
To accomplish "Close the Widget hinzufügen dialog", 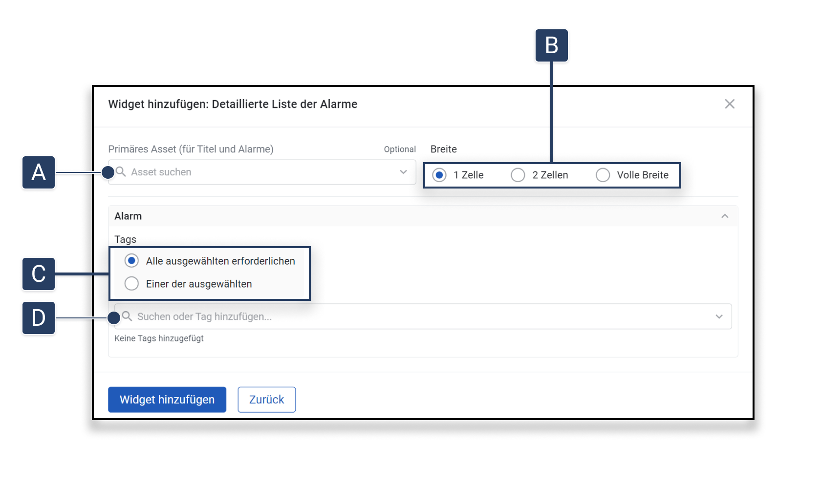I will coord(730,104).
